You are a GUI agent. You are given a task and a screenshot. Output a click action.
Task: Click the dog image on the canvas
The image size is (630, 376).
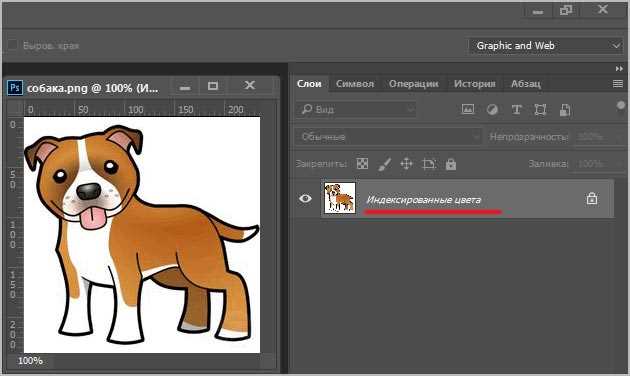(141, 235)
